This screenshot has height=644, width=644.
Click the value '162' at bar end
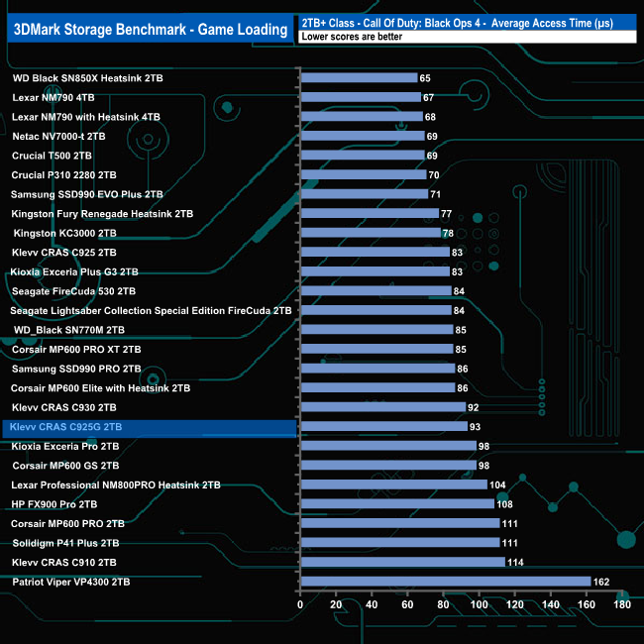601,582
